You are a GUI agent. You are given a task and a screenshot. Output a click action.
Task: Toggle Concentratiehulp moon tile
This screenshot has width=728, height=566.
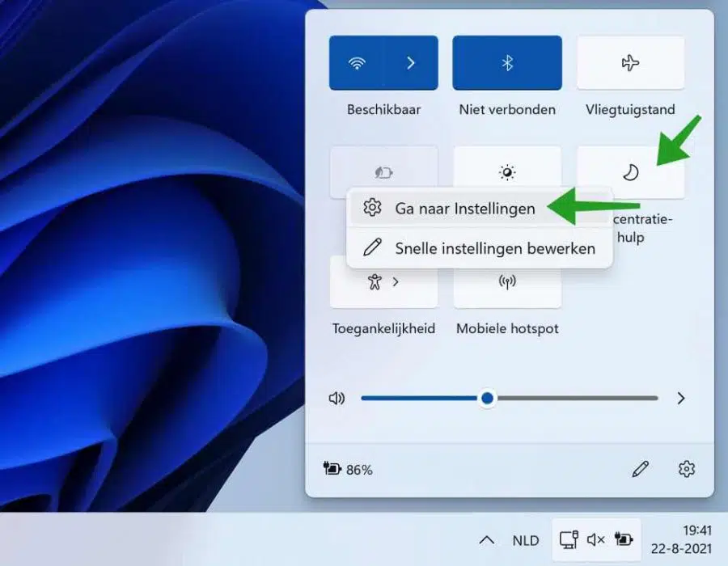click(630, 172)
